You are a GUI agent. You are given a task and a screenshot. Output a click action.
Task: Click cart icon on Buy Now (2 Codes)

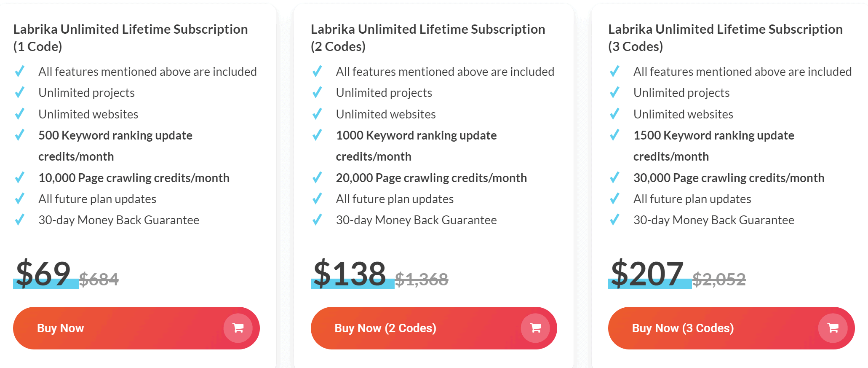pyautogui.click(x=535, y=328)
